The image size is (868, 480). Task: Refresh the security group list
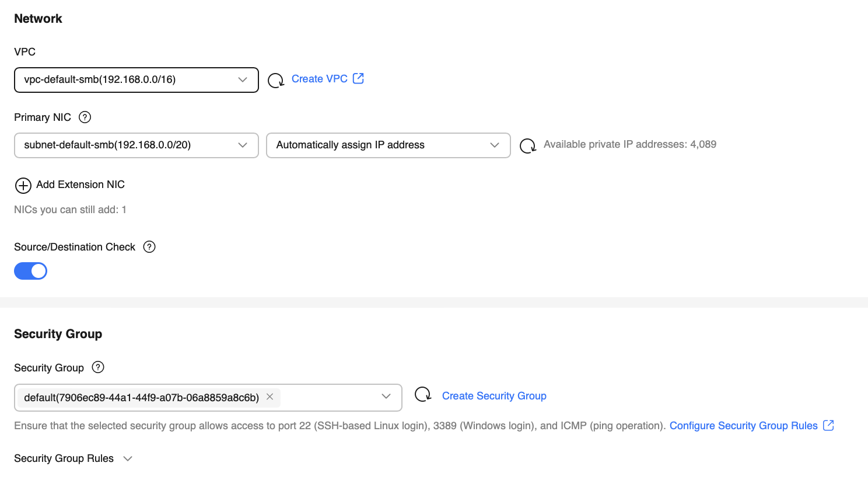tap(422, 395)
